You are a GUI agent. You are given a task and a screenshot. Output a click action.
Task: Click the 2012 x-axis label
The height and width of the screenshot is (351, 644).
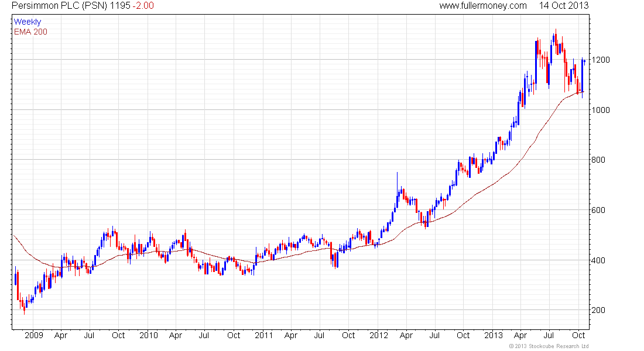coord(379,335)
